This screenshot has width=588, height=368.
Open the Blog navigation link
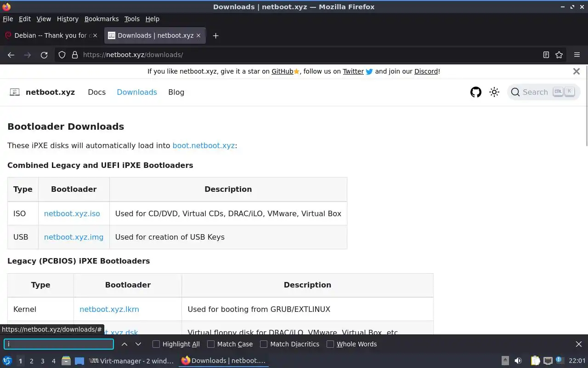176,92
